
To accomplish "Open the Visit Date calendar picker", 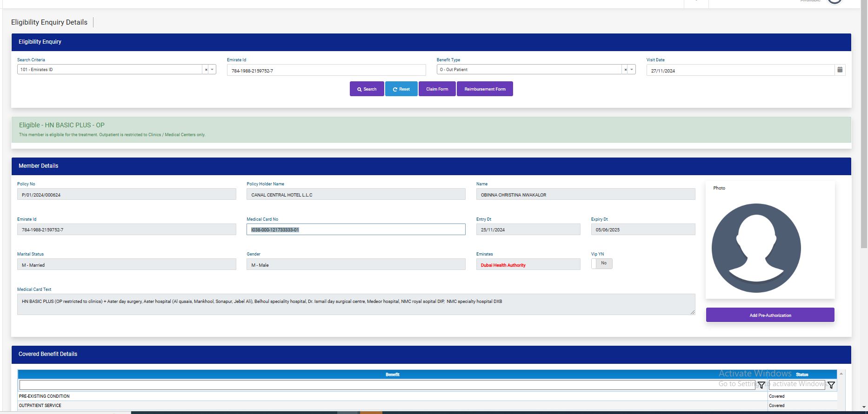I will click(x=840, y=70).
